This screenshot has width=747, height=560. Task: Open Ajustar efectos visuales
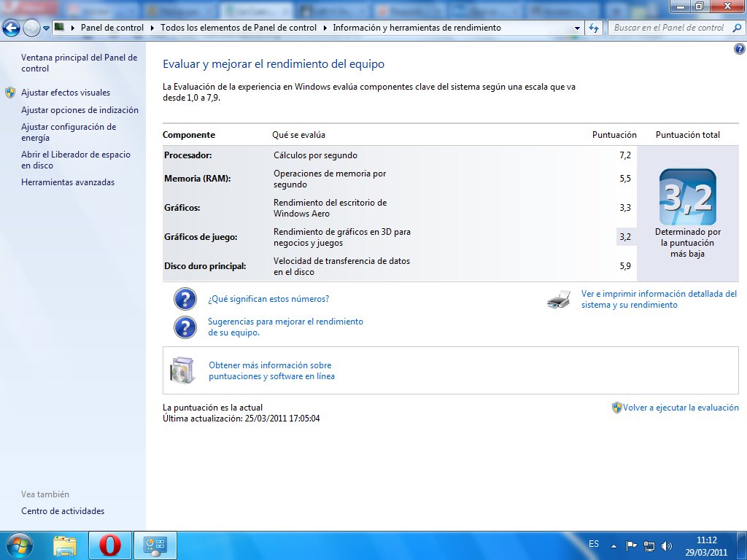66,93
